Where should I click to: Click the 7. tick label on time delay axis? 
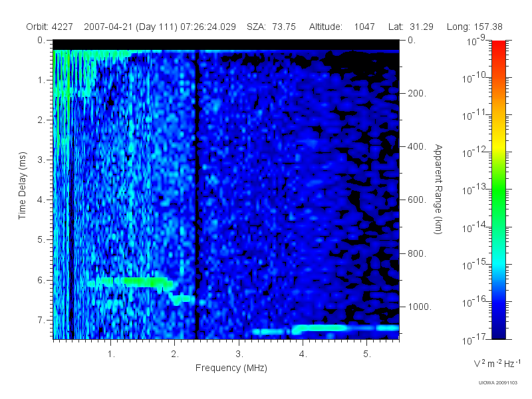point(41,320)
